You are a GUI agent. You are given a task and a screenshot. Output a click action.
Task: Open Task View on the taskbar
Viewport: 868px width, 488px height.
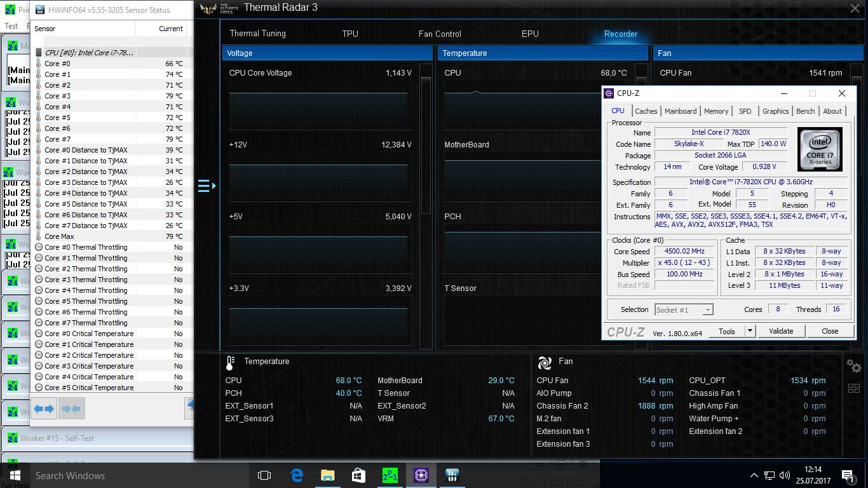264,475
